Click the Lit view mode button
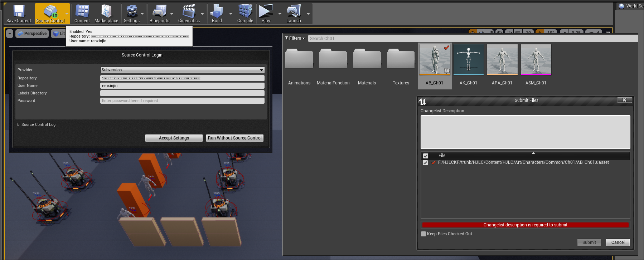Image resolution: width=644 pixels, height=260 pixels. tap(59, 34)
